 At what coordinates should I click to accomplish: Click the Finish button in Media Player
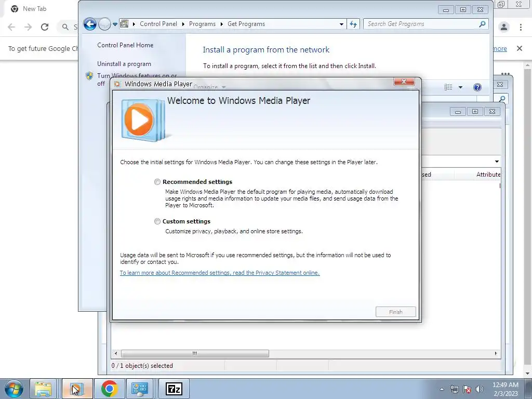click(x=395, y=312)
